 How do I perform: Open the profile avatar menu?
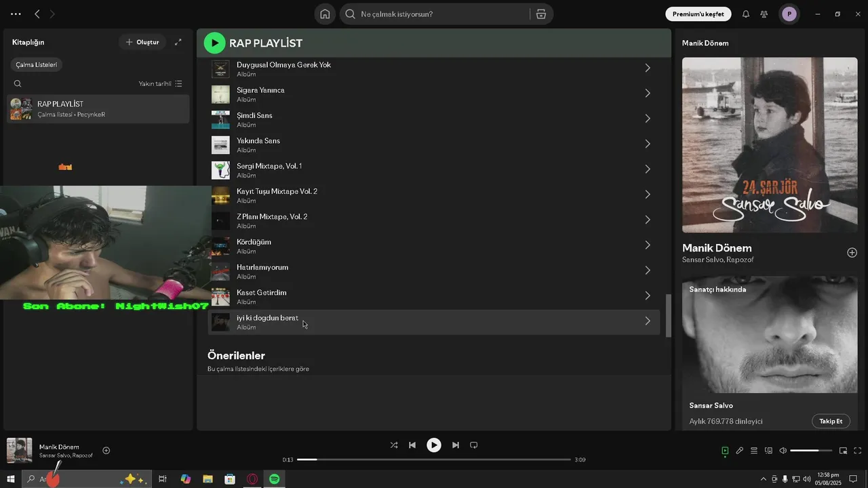coord(789,14)
